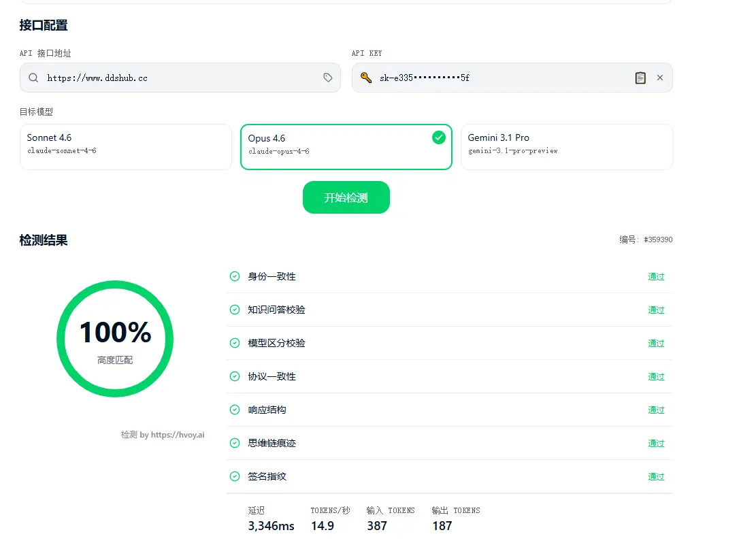
Task: Click the 100% match score ring
Action: pyautogui.click(x=115, y=339)
